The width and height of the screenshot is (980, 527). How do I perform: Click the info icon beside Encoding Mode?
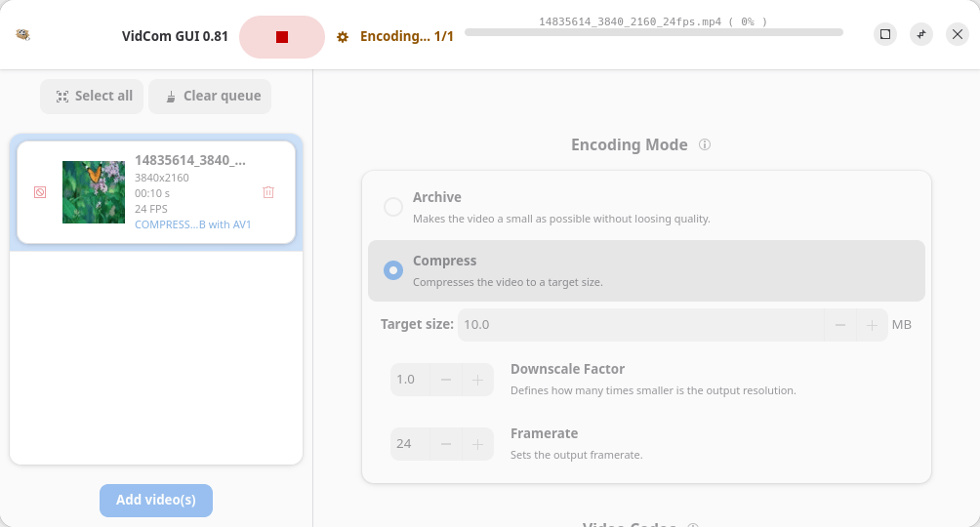point(705,144)
